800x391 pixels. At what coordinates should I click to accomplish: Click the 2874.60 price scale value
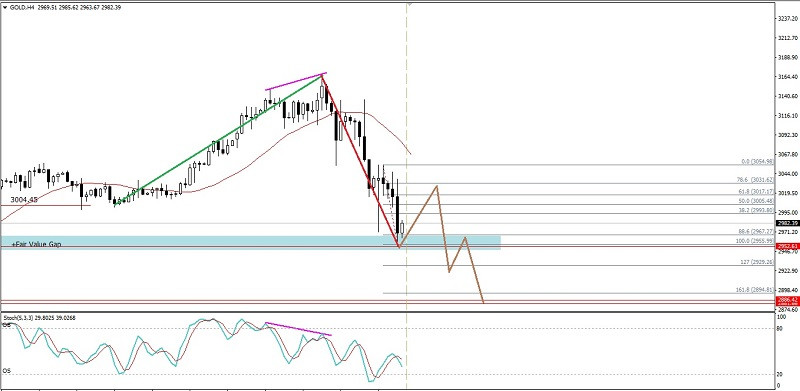click(x=787, y=309)
